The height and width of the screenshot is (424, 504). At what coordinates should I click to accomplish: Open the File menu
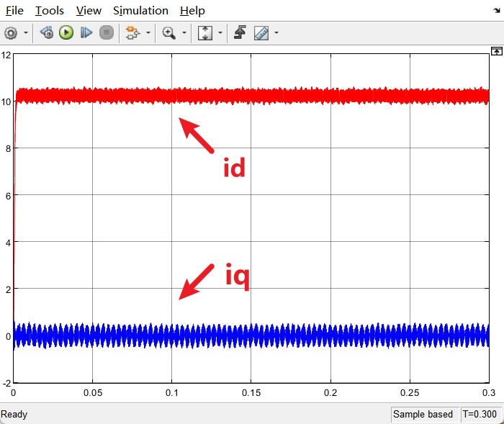[x=14, y=11]
